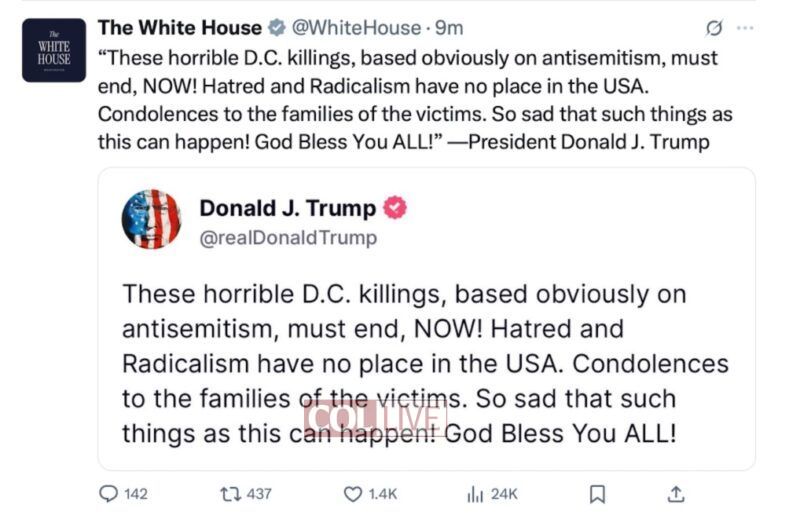The height and width of the screenshot is (523, 800).
Task: Open the @realDonaldTrump handle
Action: [x=288, y=238]
